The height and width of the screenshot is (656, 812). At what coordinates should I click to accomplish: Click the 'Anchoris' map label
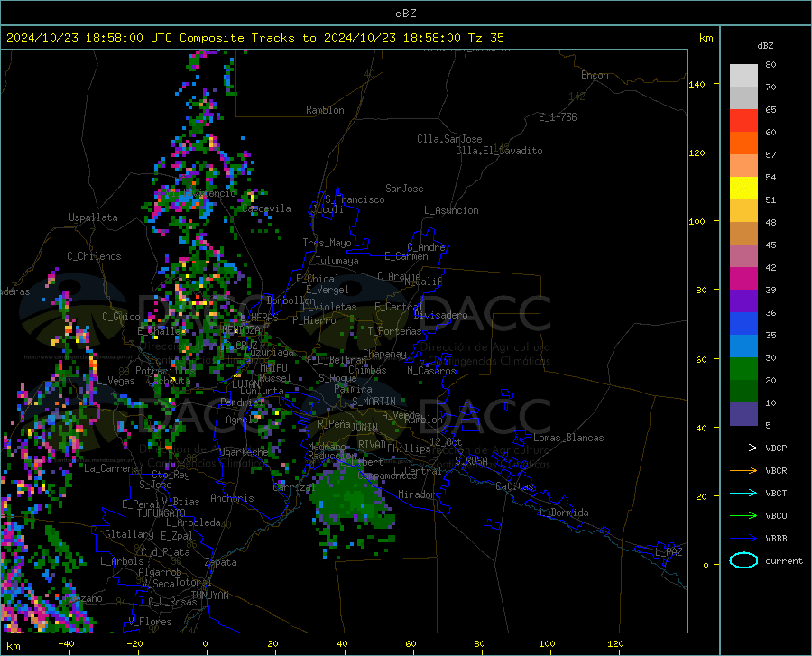click(x=232, y=498)
